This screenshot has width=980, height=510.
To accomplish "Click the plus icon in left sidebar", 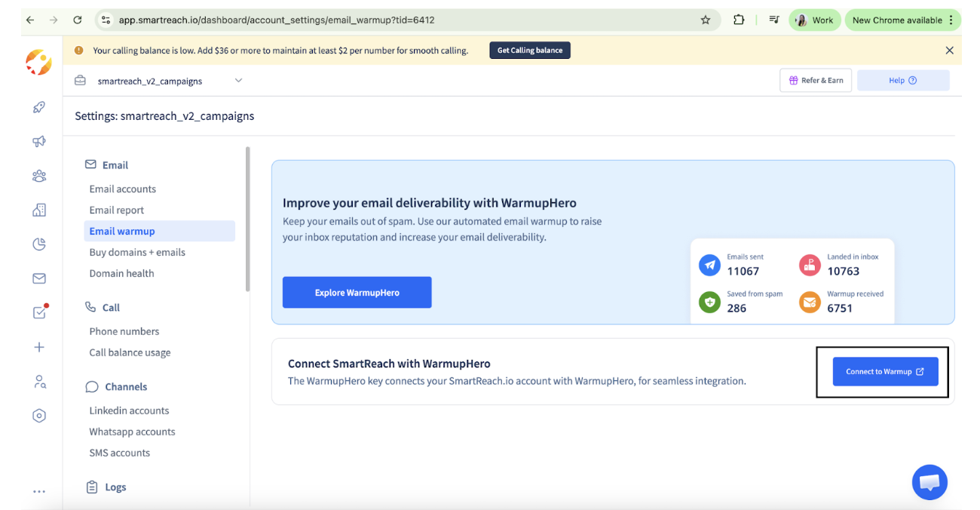I will coord(39,347).
